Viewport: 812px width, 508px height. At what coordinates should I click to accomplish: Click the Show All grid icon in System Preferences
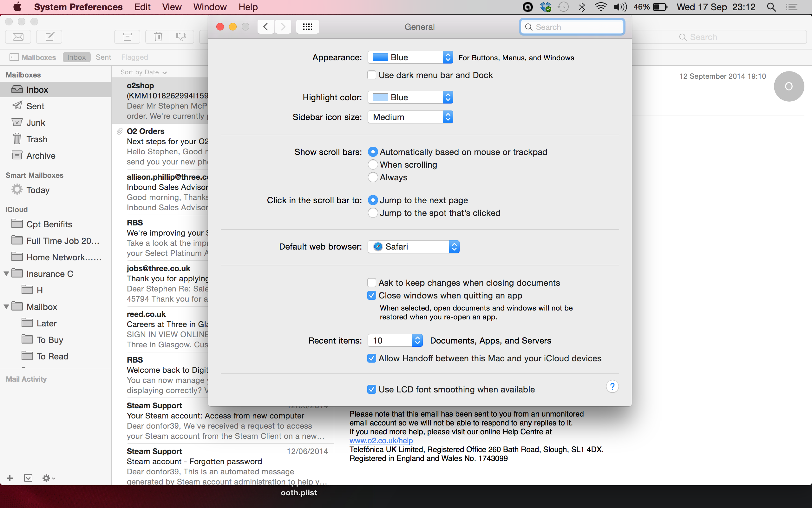(307, 27)
